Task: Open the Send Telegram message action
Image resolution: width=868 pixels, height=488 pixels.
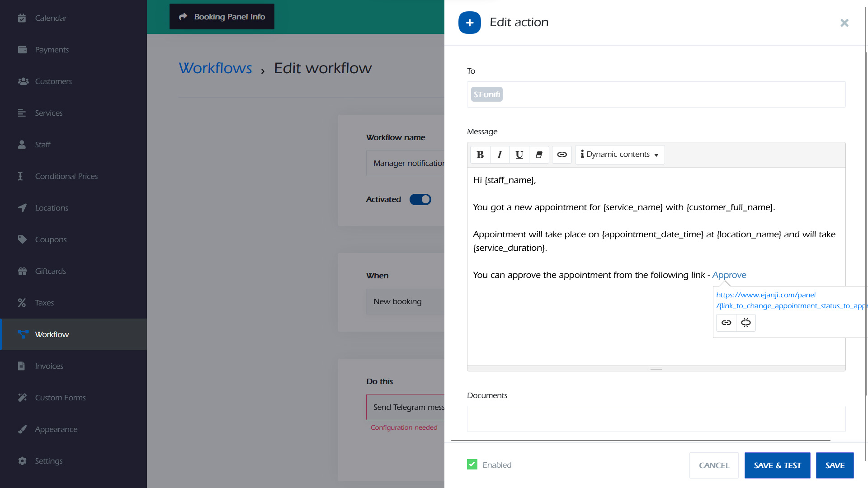Action: point(406,407)
